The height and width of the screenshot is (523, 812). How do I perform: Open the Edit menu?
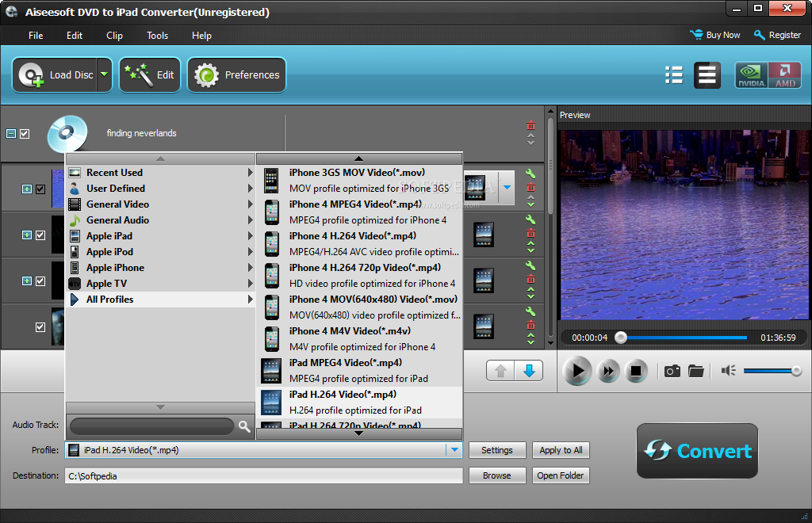[75, 36]
